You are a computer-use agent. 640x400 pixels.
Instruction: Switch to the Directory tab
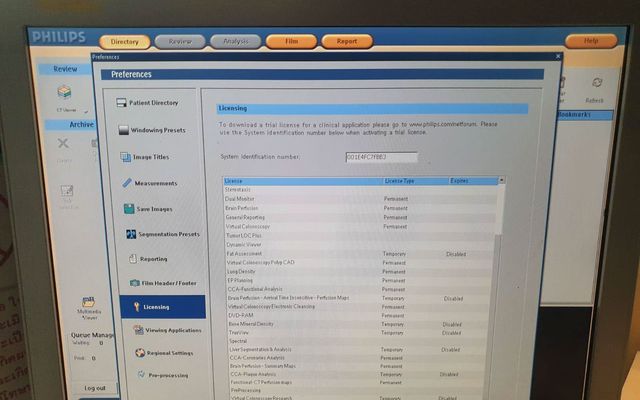click(x=124, y=42)
